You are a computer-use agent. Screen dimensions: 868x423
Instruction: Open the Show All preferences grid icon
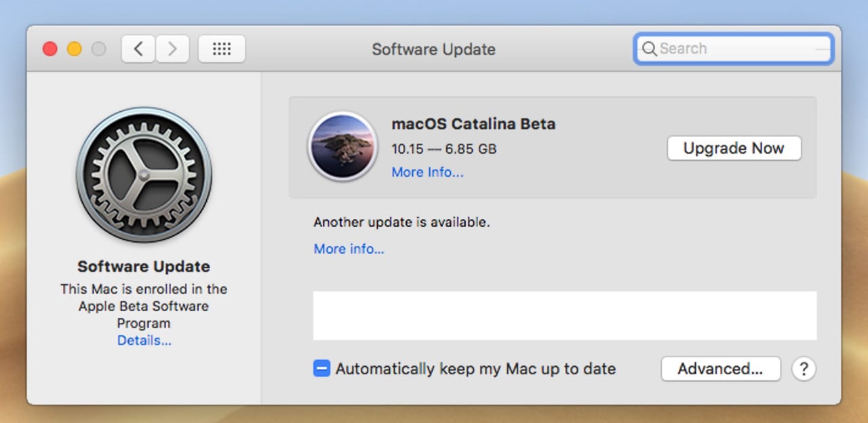[x=221, y=48]
